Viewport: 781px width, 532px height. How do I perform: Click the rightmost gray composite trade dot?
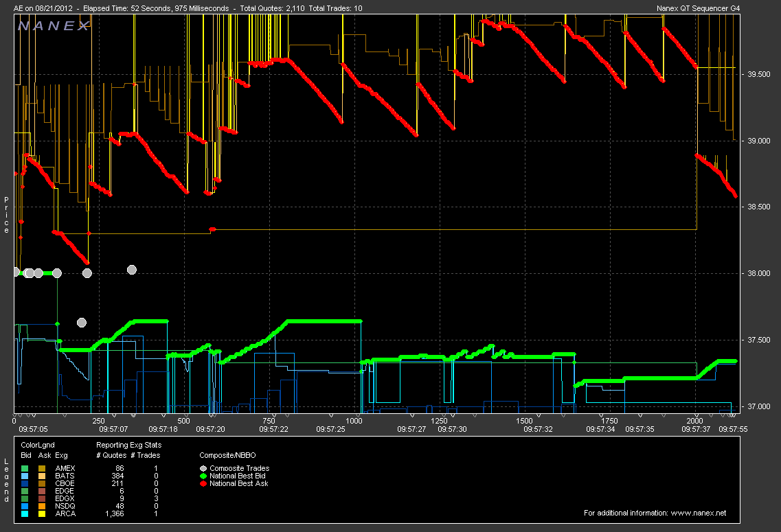(x=131, y=270)
